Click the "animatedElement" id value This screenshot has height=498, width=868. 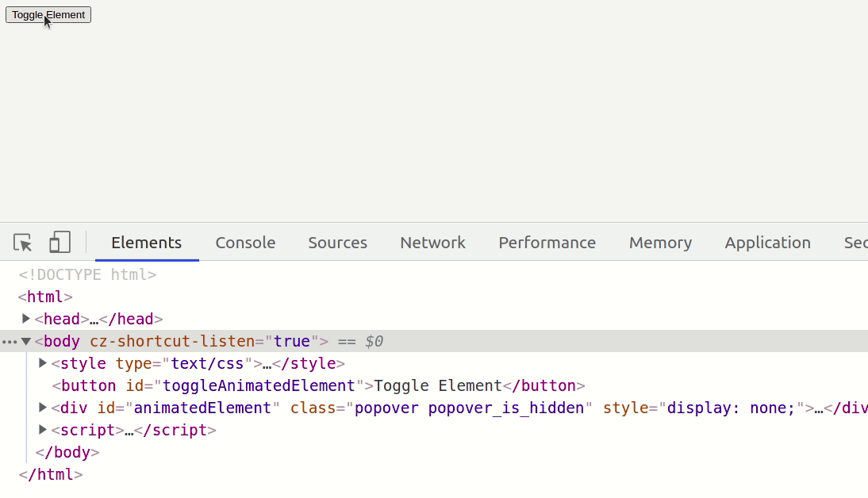202,408
